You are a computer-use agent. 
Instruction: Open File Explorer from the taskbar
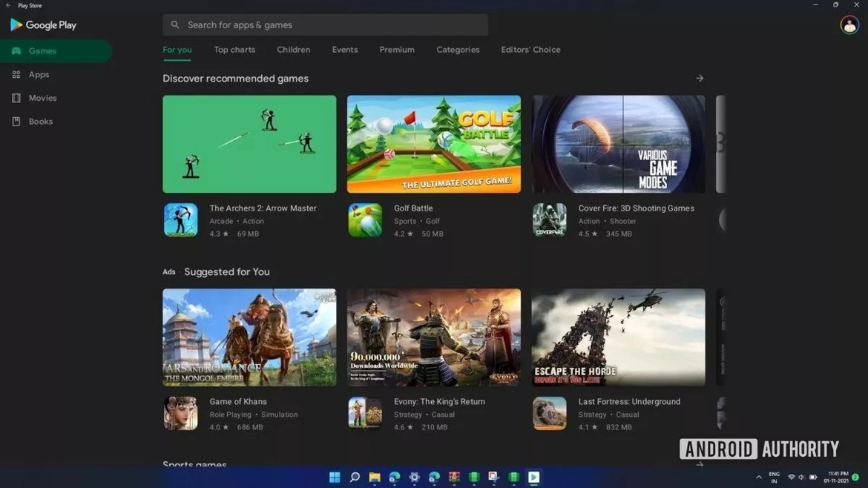(x=375, y=477)
